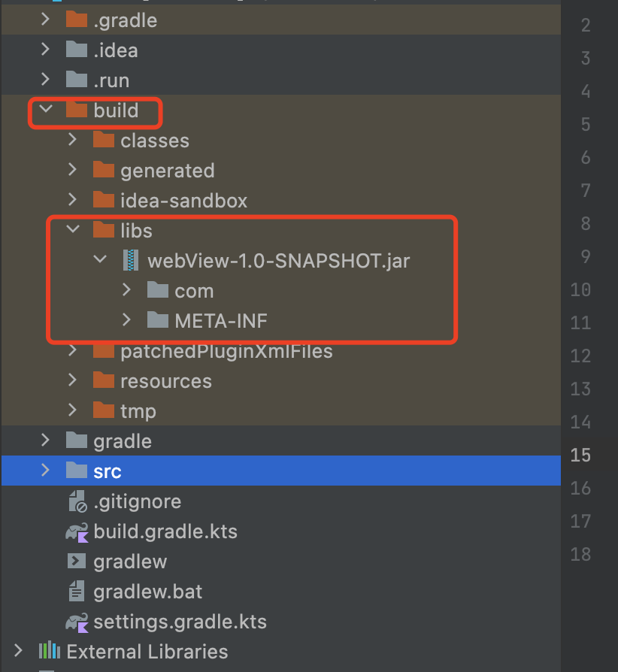Expand the src folder

coord(46,471)
